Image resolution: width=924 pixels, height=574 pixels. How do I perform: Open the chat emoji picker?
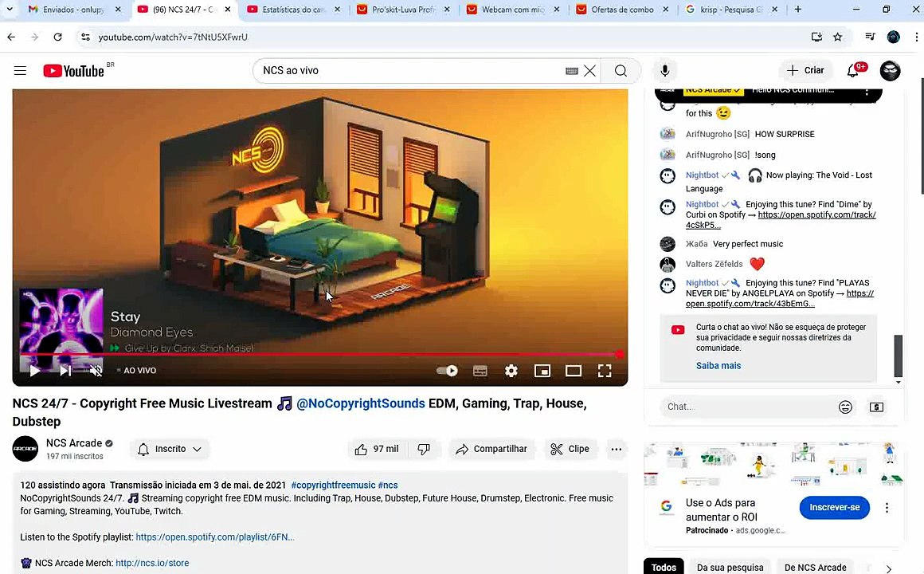pyautogui.click(x=845, y=407)
